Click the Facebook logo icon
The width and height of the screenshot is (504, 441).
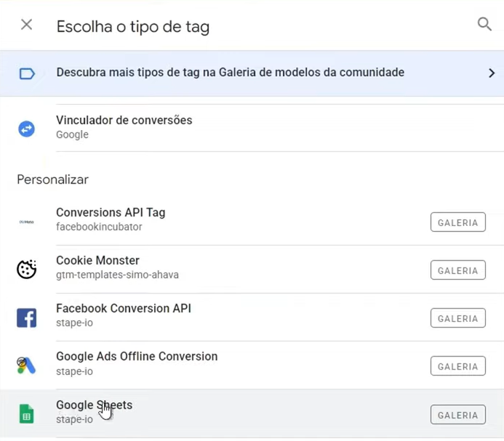click(x=27, y=317)
